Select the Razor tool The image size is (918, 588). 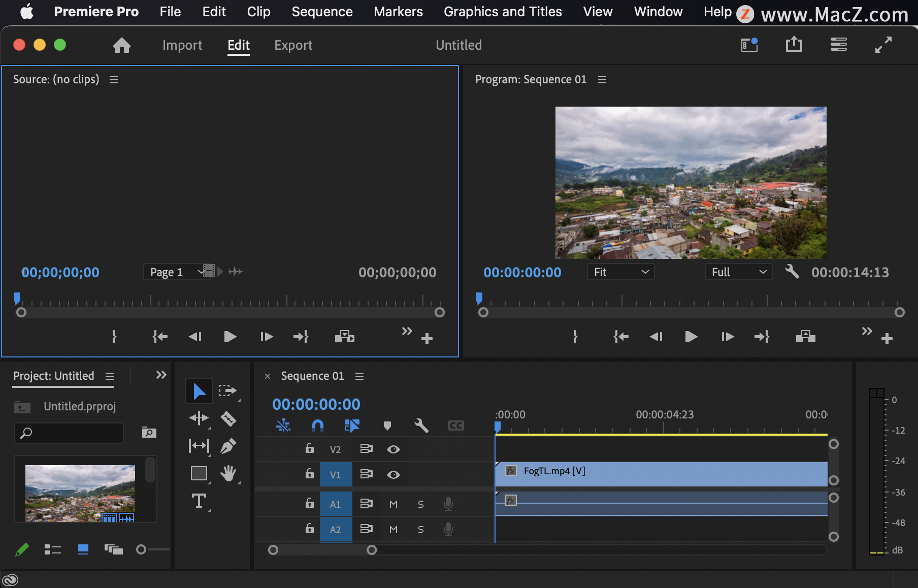[x=228, y=419]
